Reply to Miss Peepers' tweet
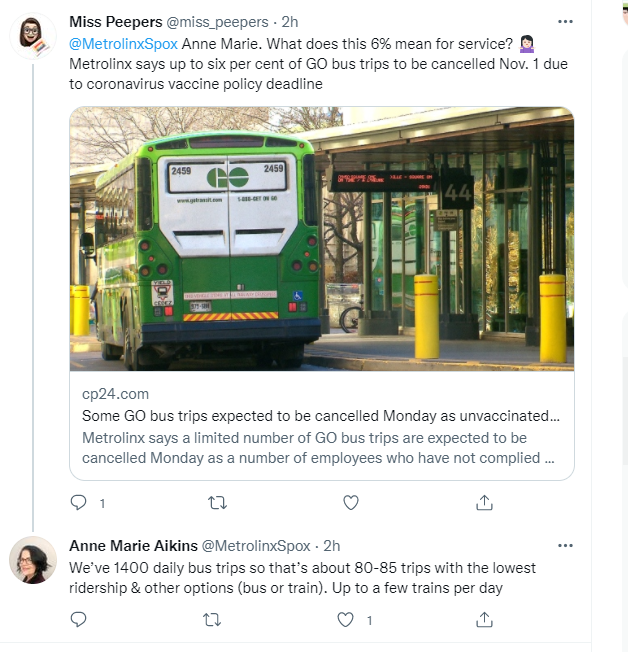This screenshot has width=628, height=652. click(x=79, y=502)
